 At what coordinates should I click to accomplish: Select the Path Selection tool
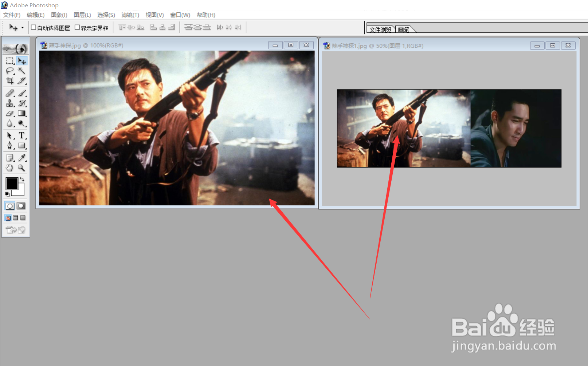point(10,135)
